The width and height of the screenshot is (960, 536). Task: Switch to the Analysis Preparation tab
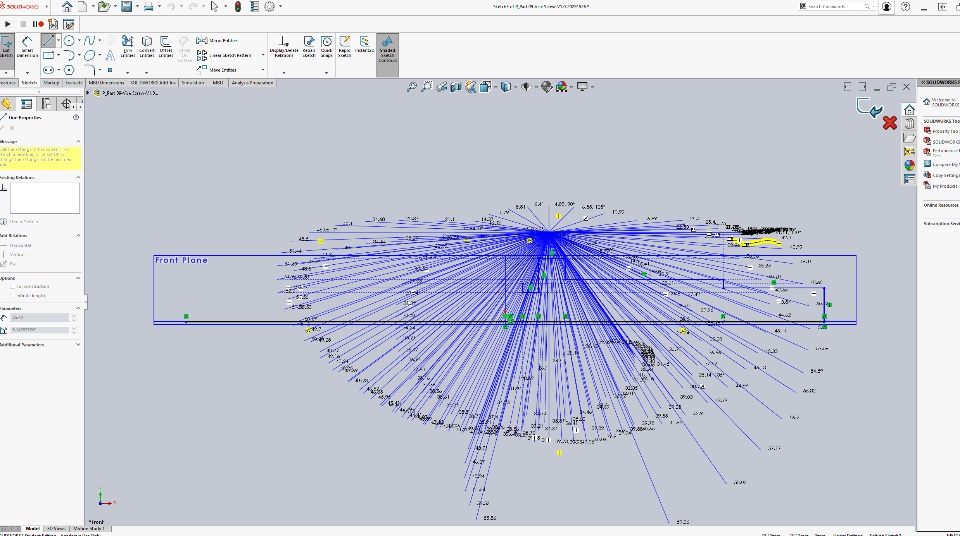pos(252,83)
